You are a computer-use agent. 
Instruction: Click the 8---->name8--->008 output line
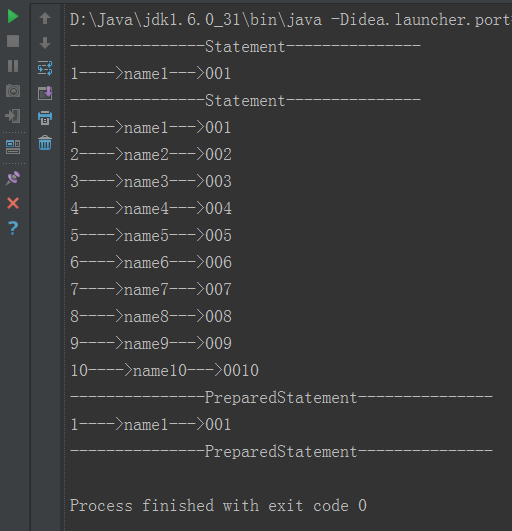click(x=151, y=316)
